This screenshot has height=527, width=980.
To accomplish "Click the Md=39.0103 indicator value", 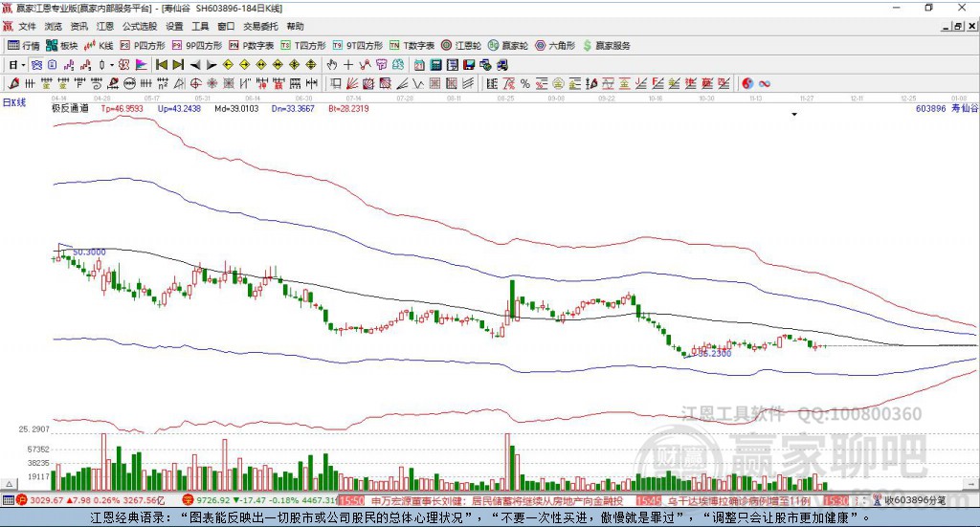I will click(236, 108).
